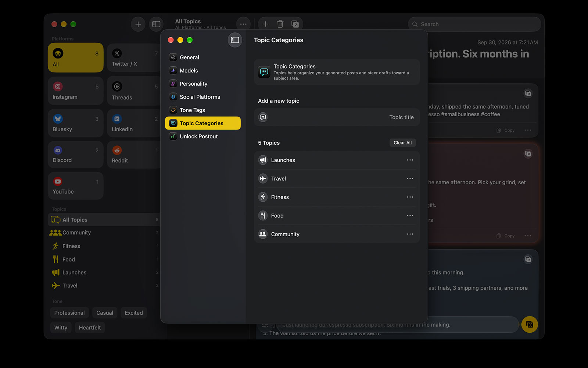The height and width of the screenshot is (368, 588).
Task: Click the Search field in main window
Action: tap(474, 24)
